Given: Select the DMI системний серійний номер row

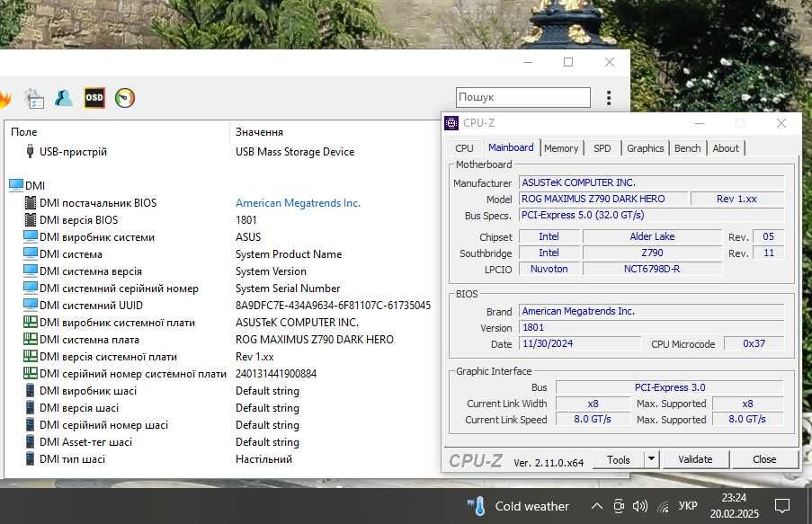Looking at the screenshot, I should point(223,288).
